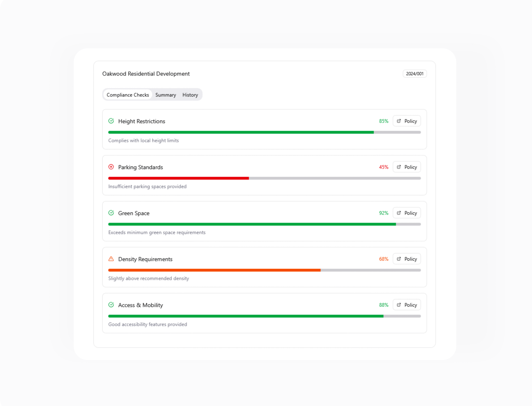Click the Parking Standards red progress bar
The image size is (532, 406).
click(179, 178)
